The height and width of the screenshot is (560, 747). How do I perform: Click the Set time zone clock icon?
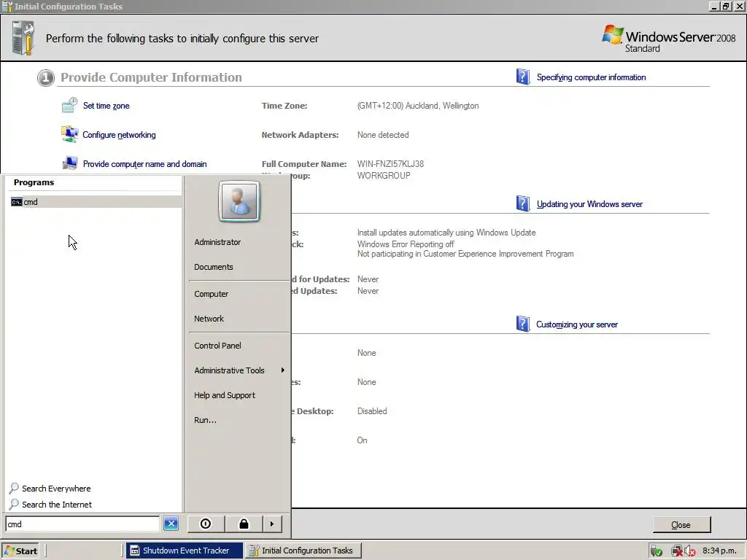coord(69,105)
